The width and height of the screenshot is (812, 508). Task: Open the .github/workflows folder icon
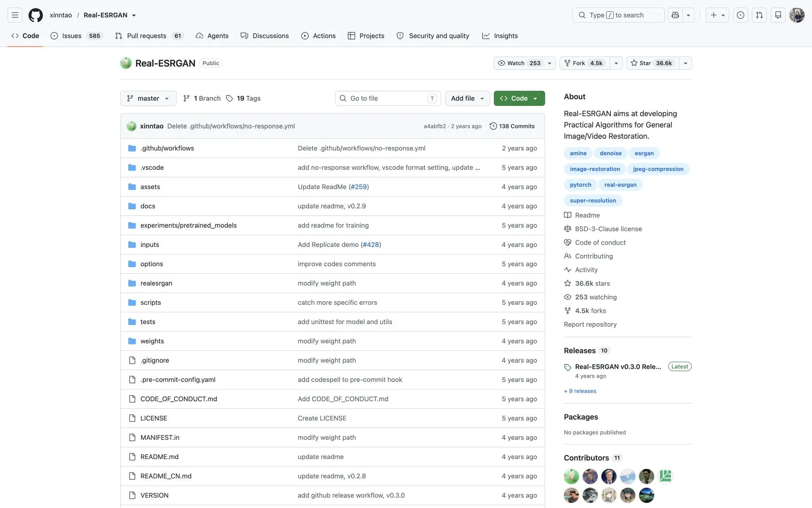(x=132, y=148)
